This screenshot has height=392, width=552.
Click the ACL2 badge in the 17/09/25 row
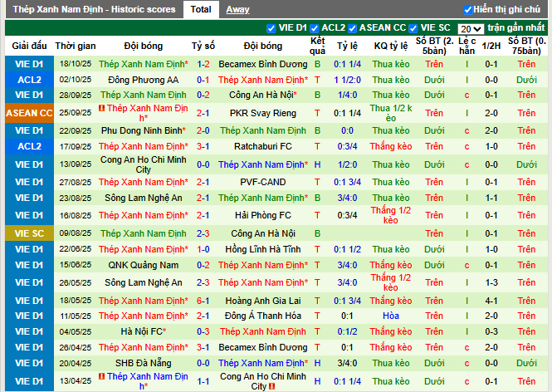click(28, 146)
